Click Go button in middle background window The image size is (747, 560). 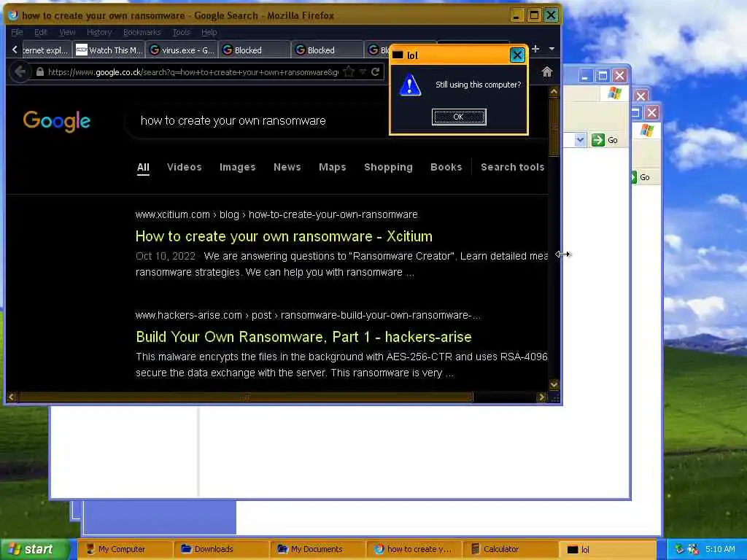tap(604, 140)
